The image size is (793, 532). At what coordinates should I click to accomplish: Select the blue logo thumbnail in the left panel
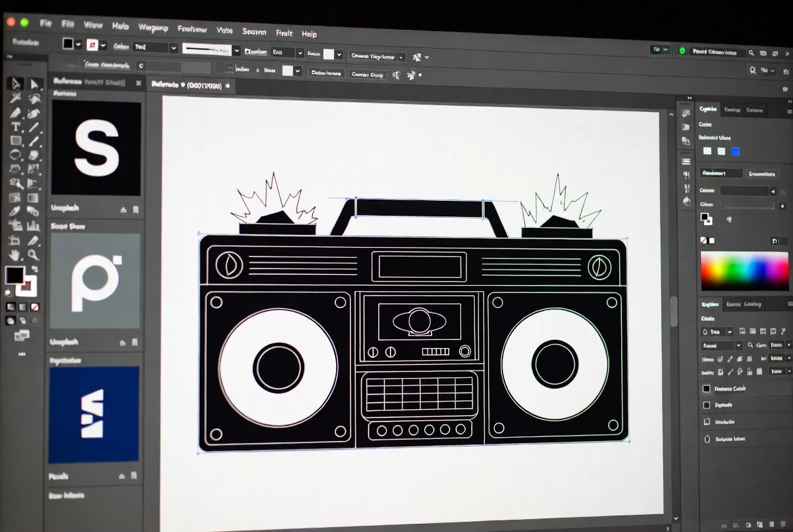click(94, 414)
